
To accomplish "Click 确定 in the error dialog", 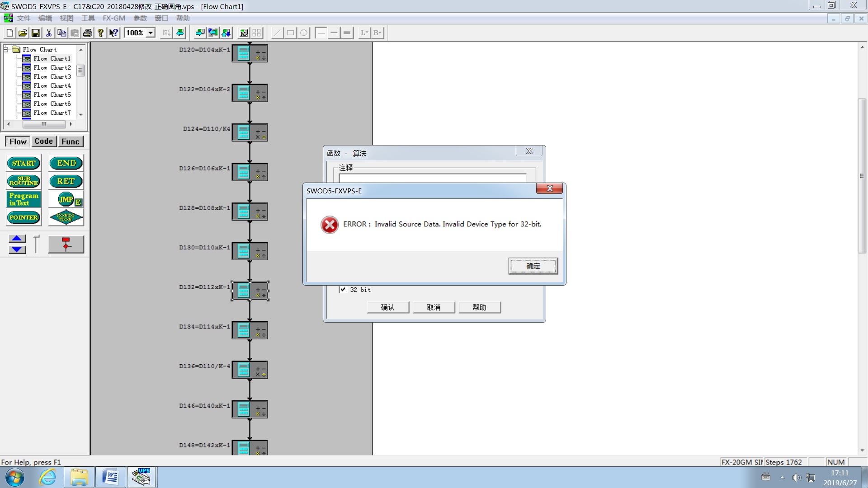I will pyautogui.click(x=533, y=266).
